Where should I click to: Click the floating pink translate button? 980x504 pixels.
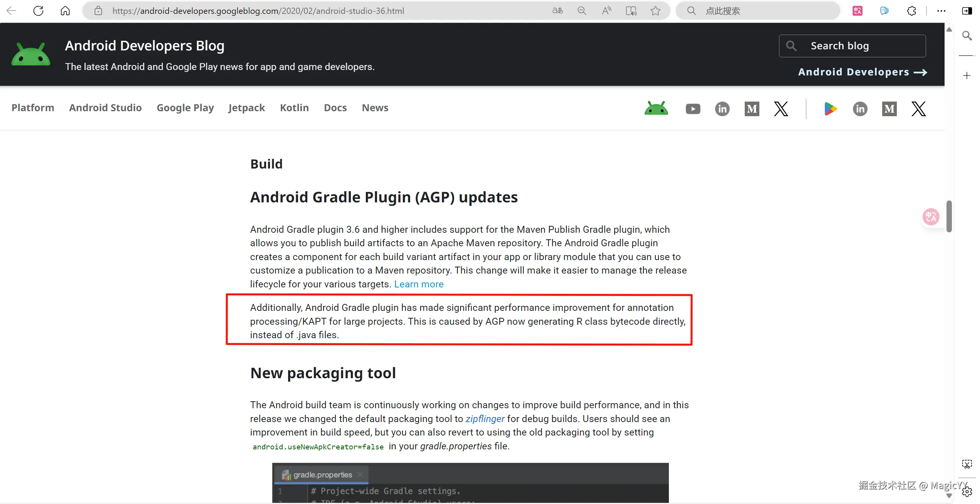coord(931,217)
